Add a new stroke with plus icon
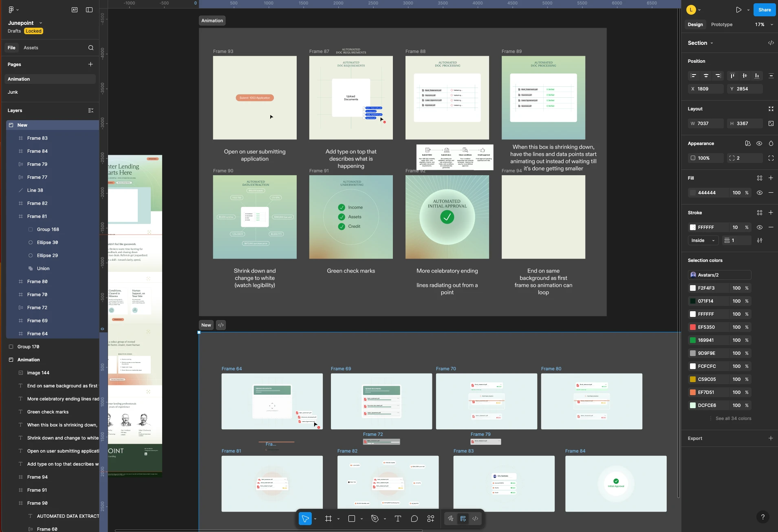The width and height of the screenshot is (778, 532). (x=771, y=213)
